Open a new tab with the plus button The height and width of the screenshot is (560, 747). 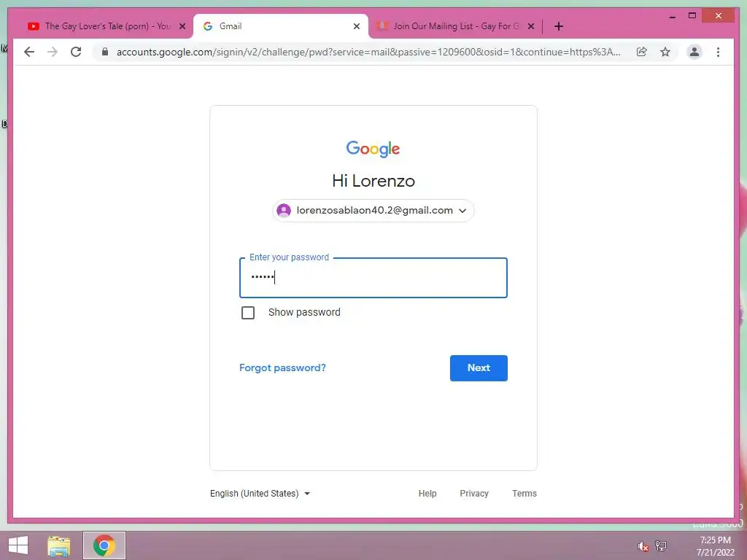point(559,27)
